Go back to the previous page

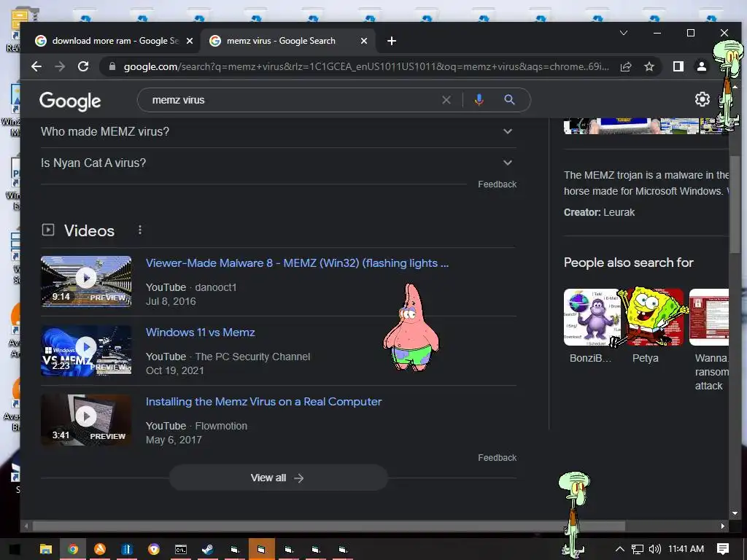[x=36, y=66]
